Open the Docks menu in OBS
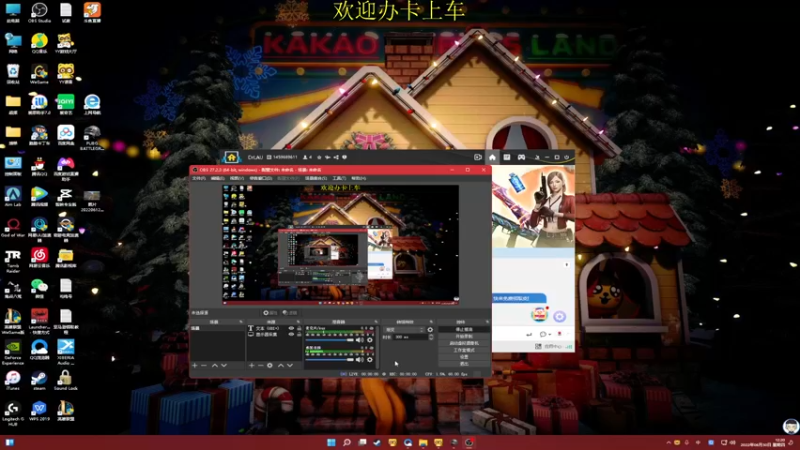Screen dimensions: 800x450 pyautogui.click(x=261, y=179)
